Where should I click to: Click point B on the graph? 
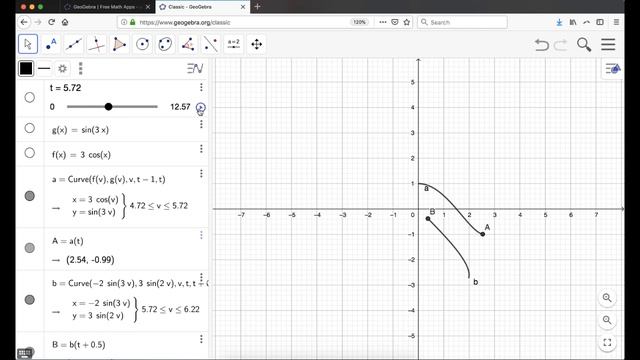pos(428,219)
